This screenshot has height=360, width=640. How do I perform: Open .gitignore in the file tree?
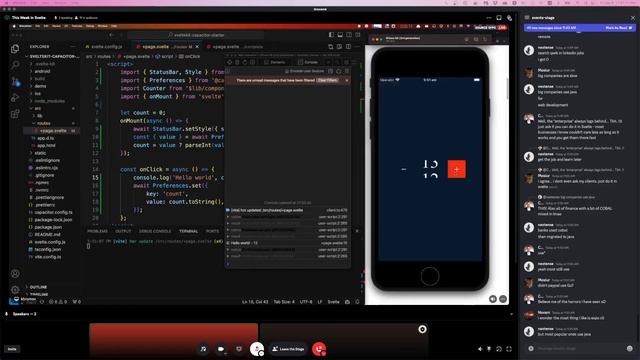44,175
